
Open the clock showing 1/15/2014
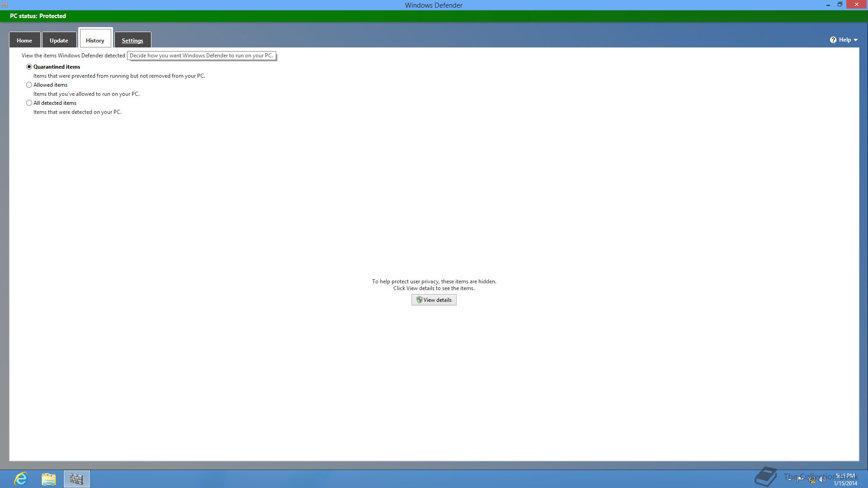coord(845,479)
